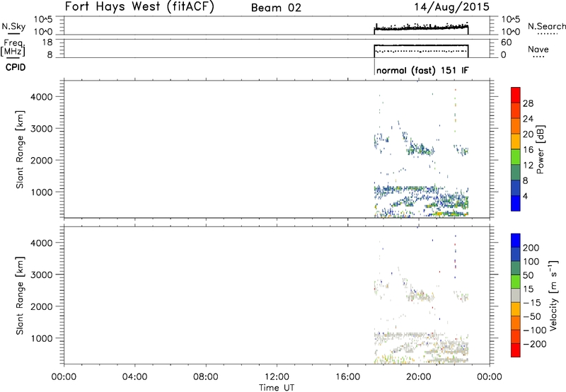Screen dimensions: 566x392
Task: Select the 'Beam 02' label
Action: (276, 8)
